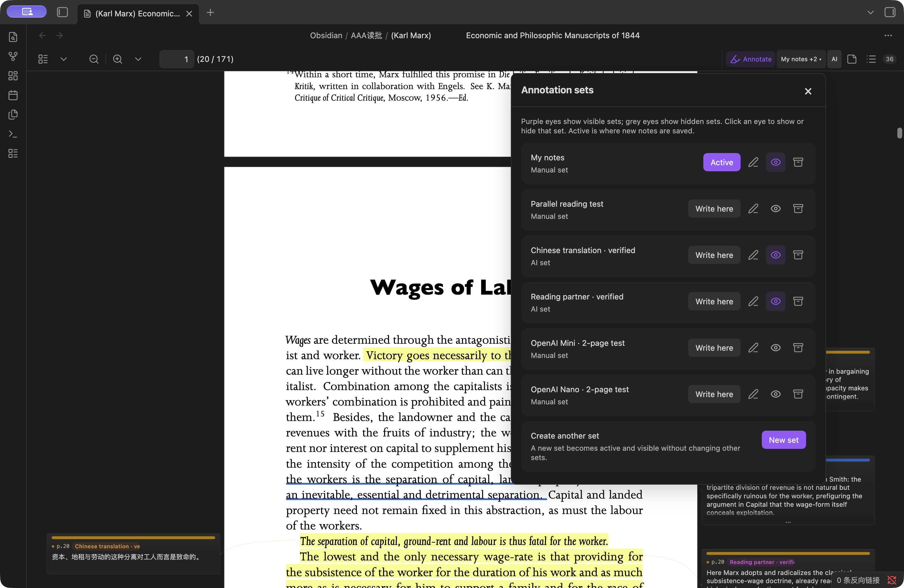Rename My notes with the pencil icon
The width and height of the screenshot is (904, 588).
click(753, 162)
